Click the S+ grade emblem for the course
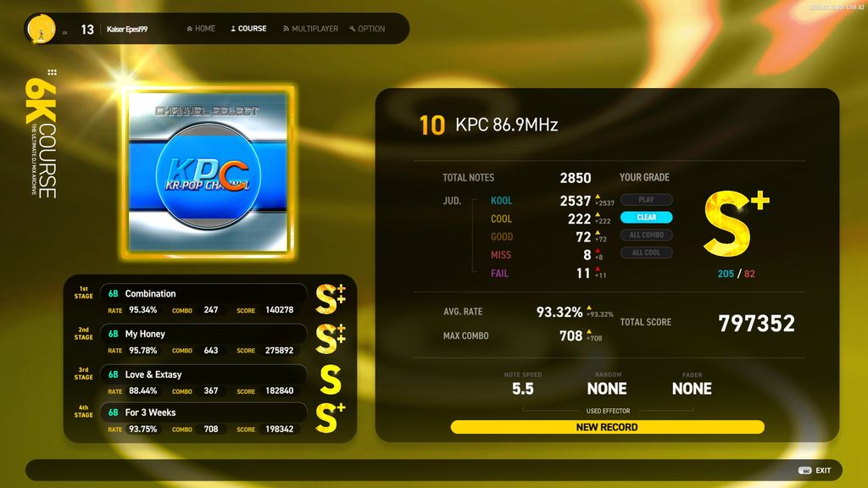868x488 pixels. 737,224
